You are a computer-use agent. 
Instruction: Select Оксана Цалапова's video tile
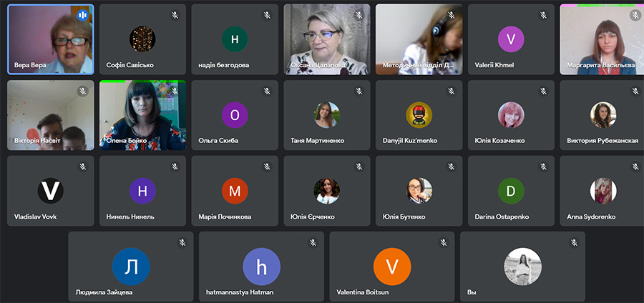coord(327,39)
